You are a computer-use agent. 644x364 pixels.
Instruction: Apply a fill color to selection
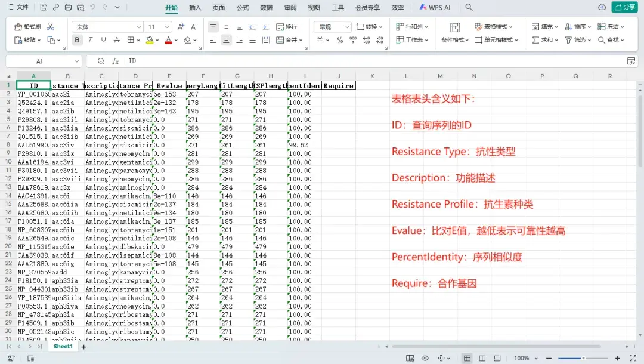(149, 40)
